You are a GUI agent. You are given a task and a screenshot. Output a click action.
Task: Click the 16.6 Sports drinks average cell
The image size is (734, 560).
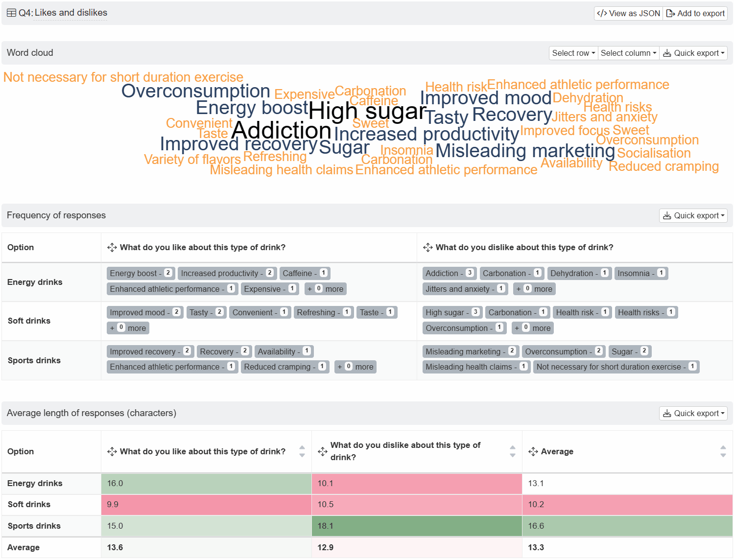(627, 526)
